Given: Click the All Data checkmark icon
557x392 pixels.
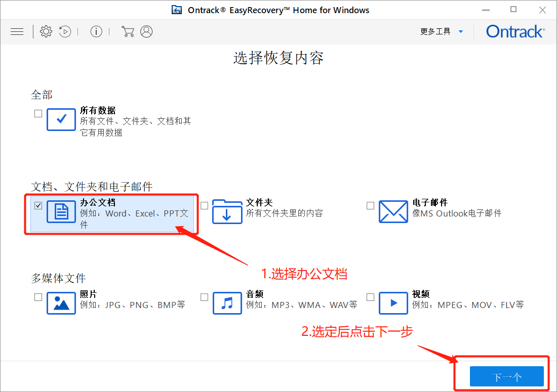Looking at the screenshot, I should coord(61,119).
